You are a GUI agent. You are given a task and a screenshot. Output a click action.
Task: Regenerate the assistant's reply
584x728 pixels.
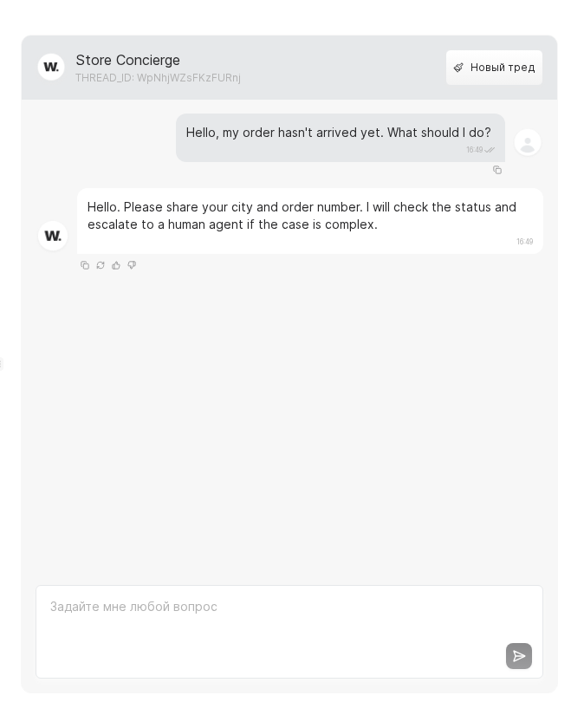pos(101,265)
